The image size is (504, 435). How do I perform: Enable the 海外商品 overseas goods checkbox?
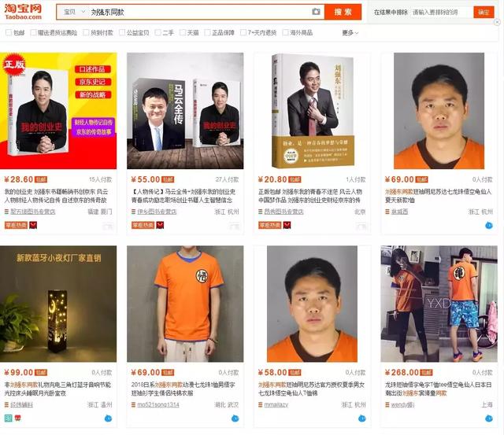[x=285, y=32]
